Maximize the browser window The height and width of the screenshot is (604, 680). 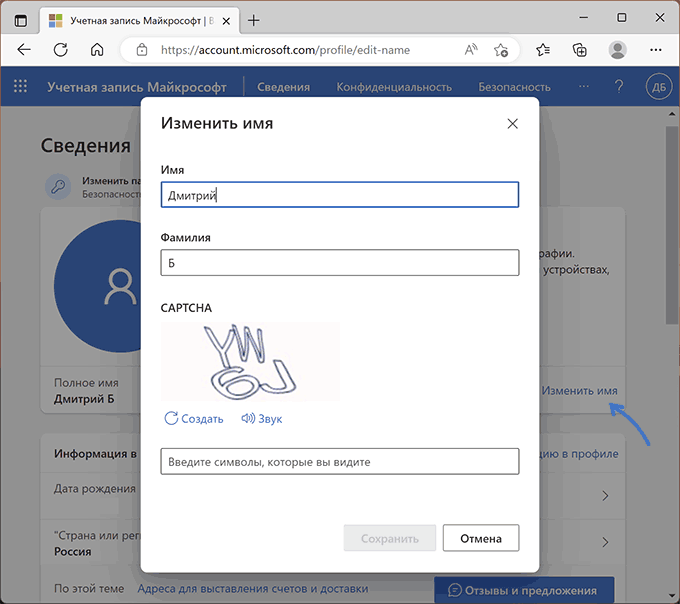click(621, 18)
